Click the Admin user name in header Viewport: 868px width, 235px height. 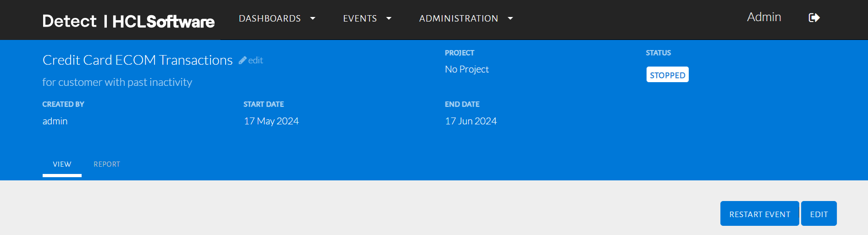pos(764,17)
